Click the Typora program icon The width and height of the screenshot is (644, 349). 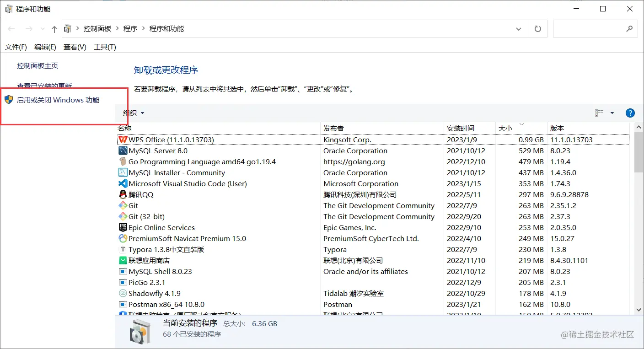tap(123, 249)
